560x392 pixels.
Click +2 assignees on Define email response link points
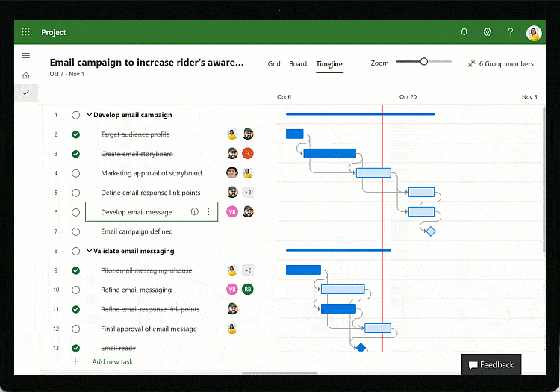pos(248,193)
